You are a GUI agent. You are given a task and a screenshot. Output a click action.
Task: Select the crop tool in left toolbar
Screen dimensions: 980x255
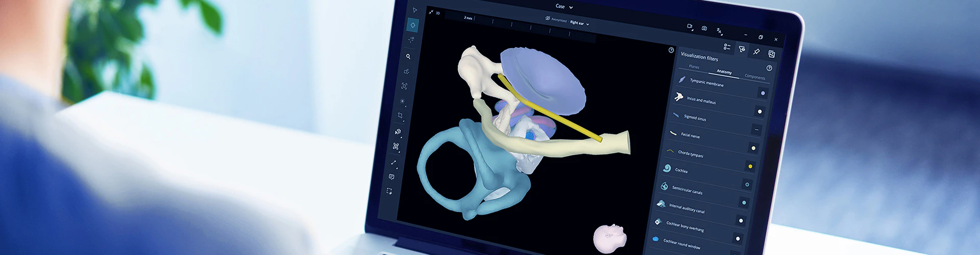tap(400, 116)
